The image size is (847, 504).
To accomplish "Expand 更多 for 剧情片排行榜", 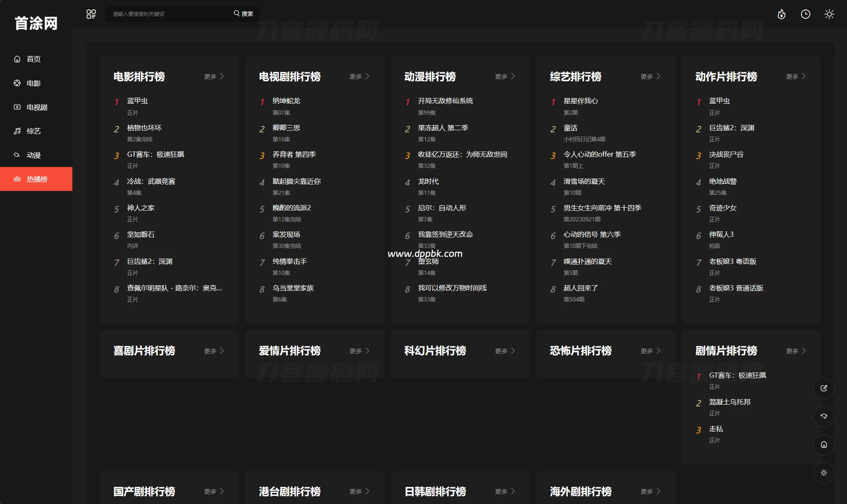I will click(796, 351).
